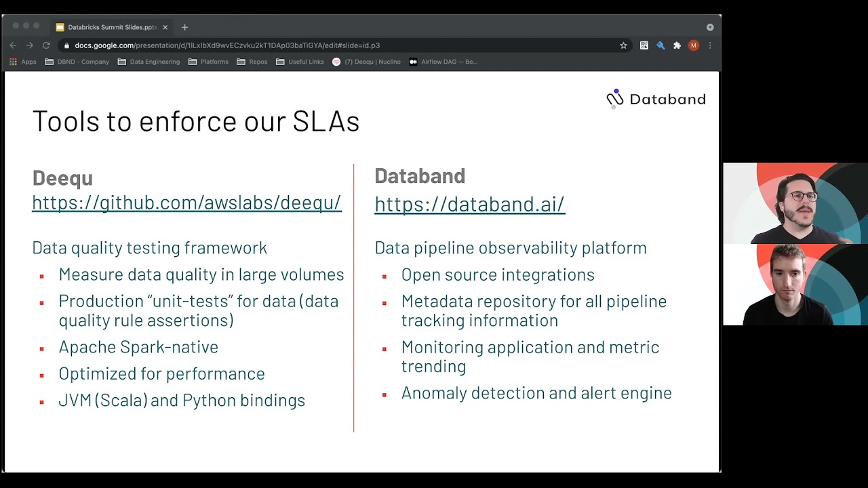Click 'Data pipeline observability platform' text

click(x=511, y=248)
